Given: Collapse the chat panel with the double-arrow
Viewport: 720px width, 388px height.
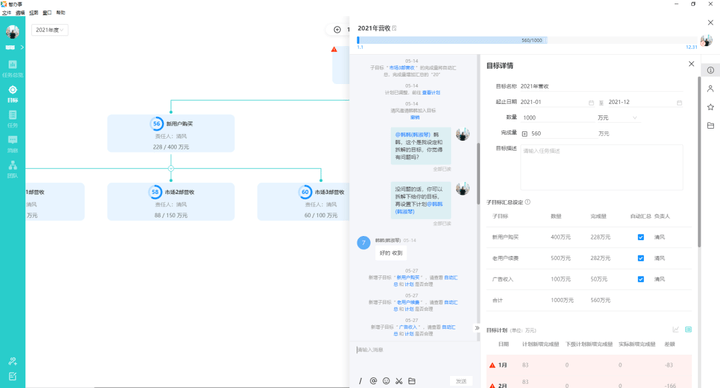Looking at the screenshot, I should pyautogui.click(x=477, y=328).
